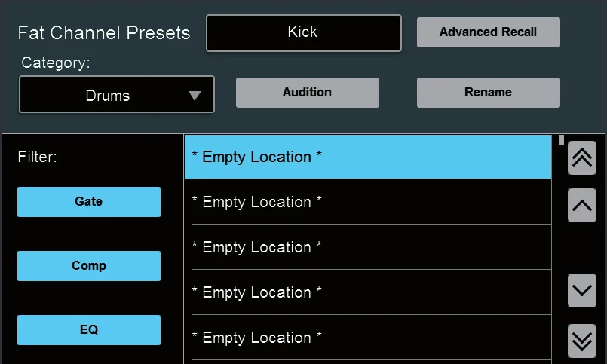This screenshot has width=607, height=364.
Task: Click the preset list scrollbar thumb
Action: tap(561, 140)
